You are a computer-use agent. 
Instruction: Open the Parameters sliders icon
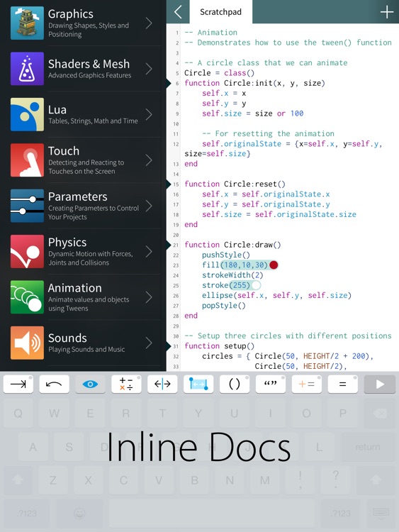[27, 206]
